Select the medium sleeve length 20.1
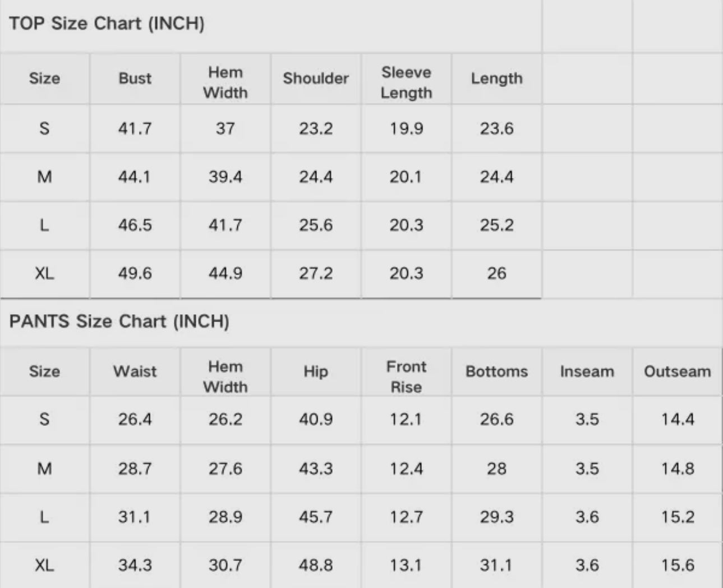Image resolution: width=723 pixels, height=588 pixels. point(406,177)
